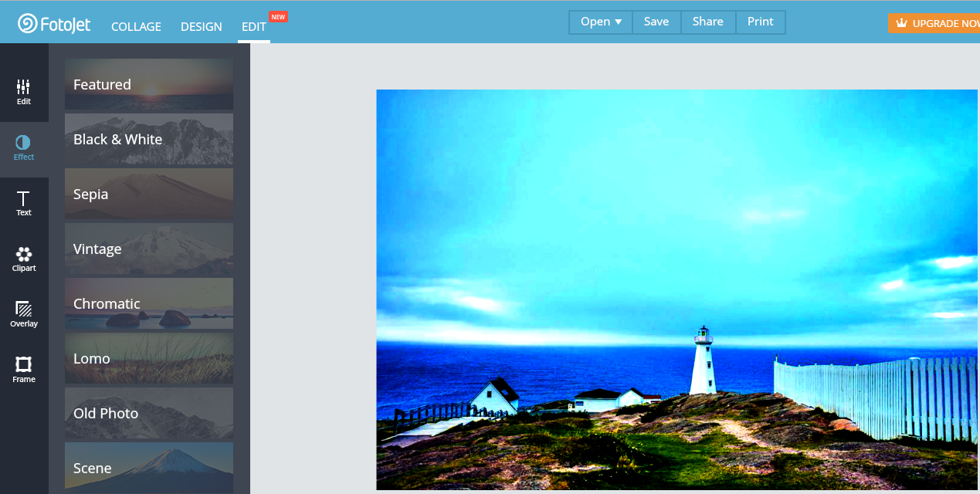Switch to the Design tab
The height and width of the screenshot is (494, 980).
tap(201, 26)
